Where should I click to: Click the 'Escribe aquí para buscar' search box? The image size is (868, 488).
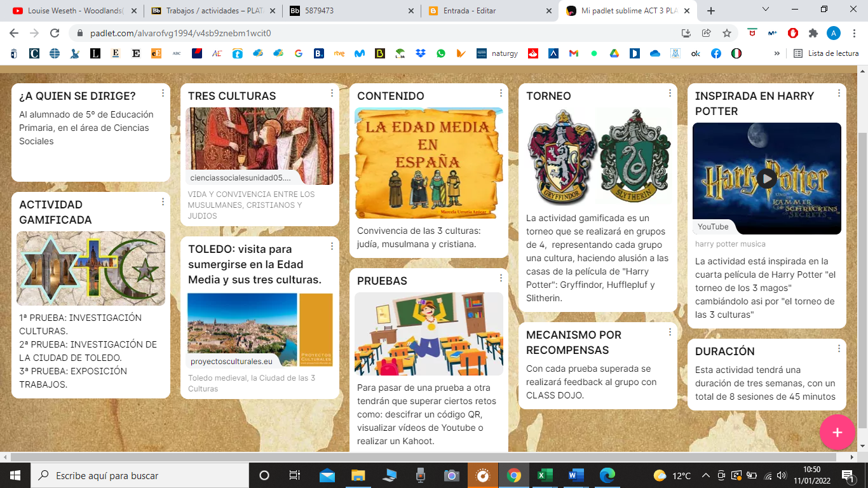(140, 475)
